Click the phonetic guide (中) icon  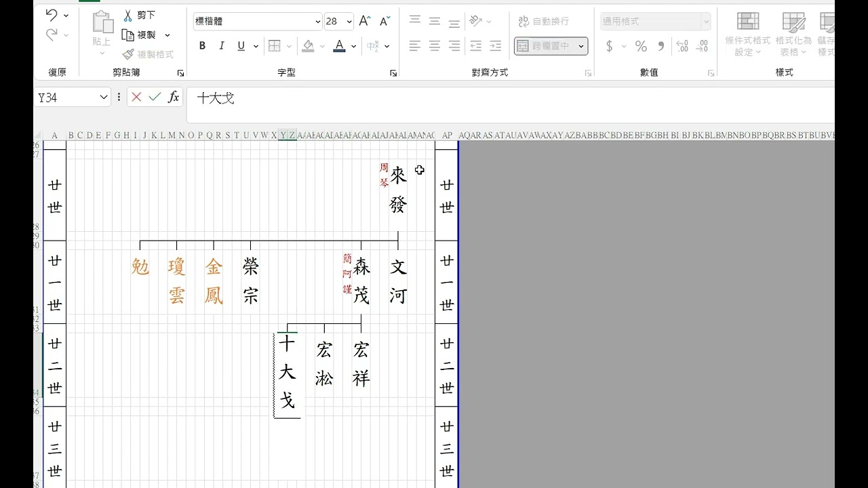tap(373, 46)
